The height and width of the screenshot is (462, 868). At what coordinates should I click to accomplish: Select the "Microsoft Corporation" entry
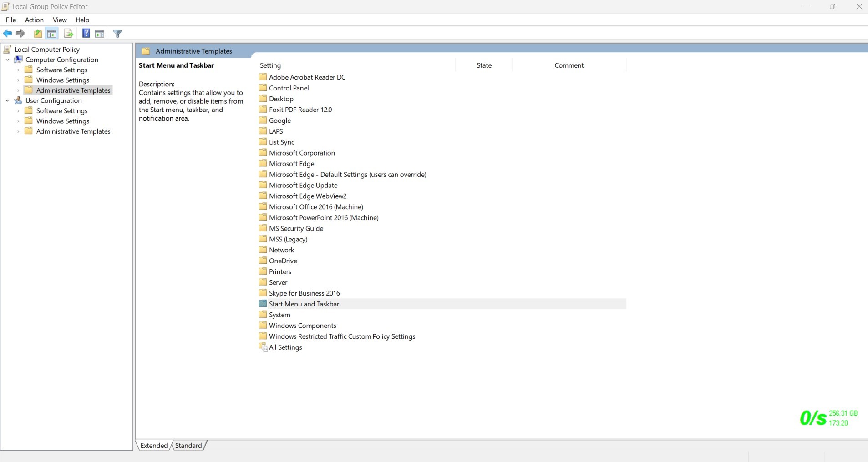302,153
